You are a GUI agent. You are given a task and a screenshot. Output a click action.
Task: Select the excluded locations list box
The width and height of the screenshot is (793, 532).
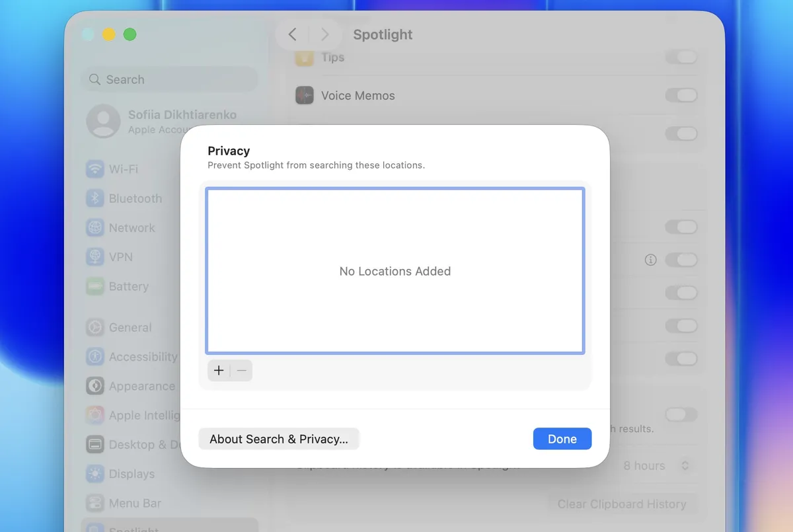coord(395,271)
